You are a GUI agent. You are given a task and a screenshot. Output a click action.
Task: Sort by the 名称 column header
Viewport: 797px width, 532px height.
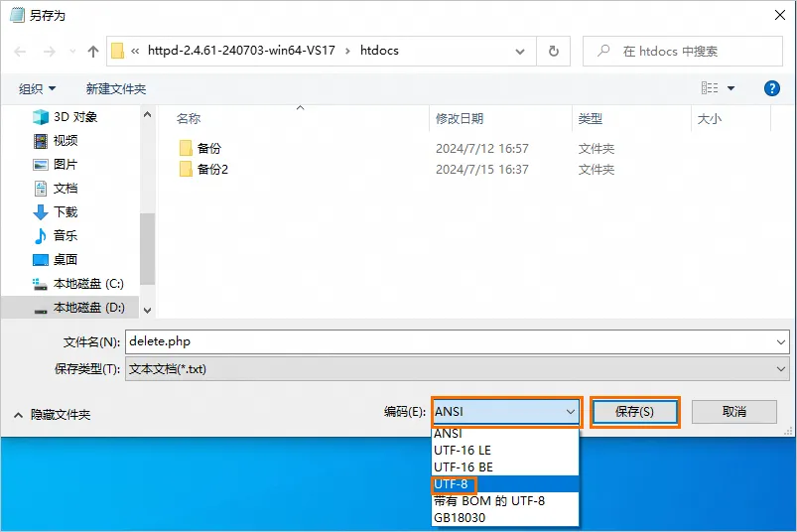click(189, 119)
